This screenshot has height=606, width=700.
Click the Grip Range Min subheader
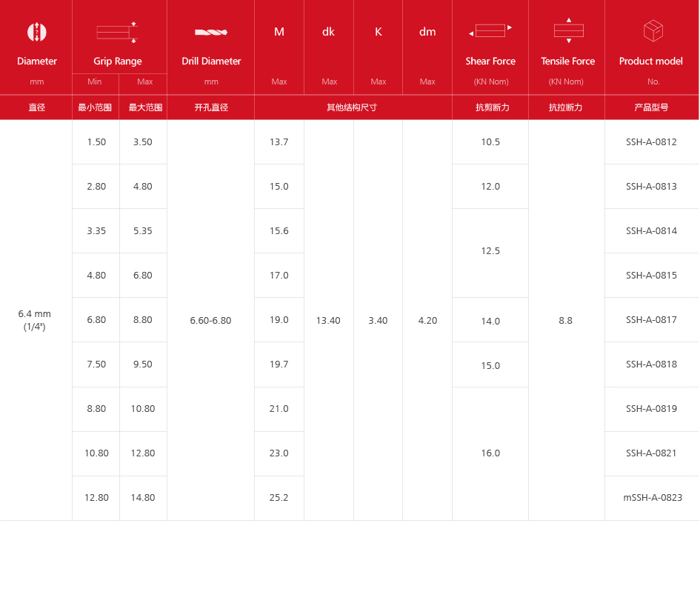(95, 81)
